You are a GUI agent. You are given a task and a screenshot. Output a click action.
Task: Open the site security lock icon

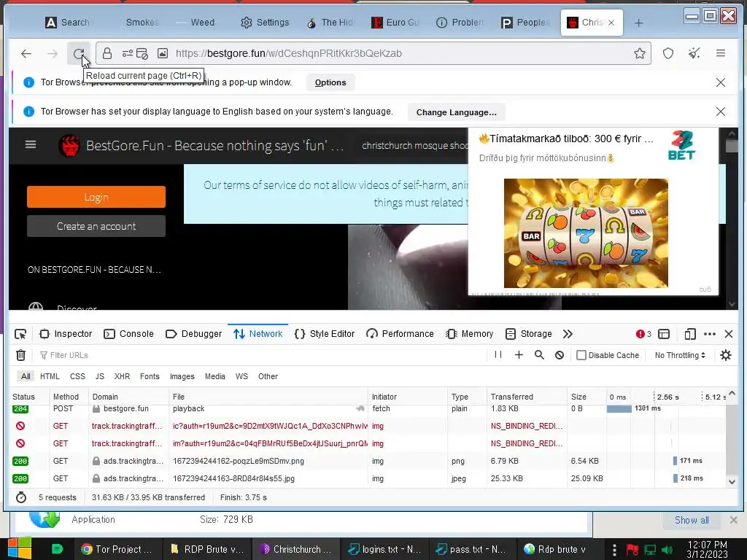pyautogui.click(x=107, y=53)
